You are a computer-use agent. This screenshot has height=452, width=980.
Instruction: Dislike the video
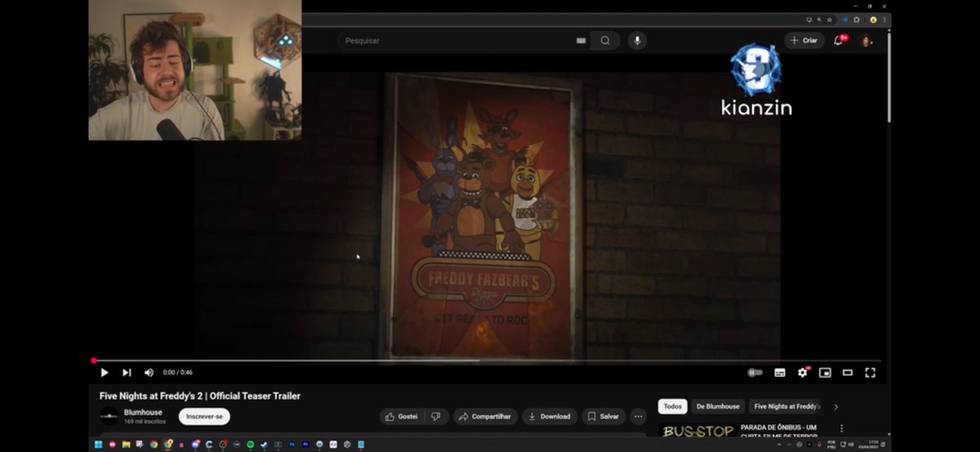click(435, 416)
